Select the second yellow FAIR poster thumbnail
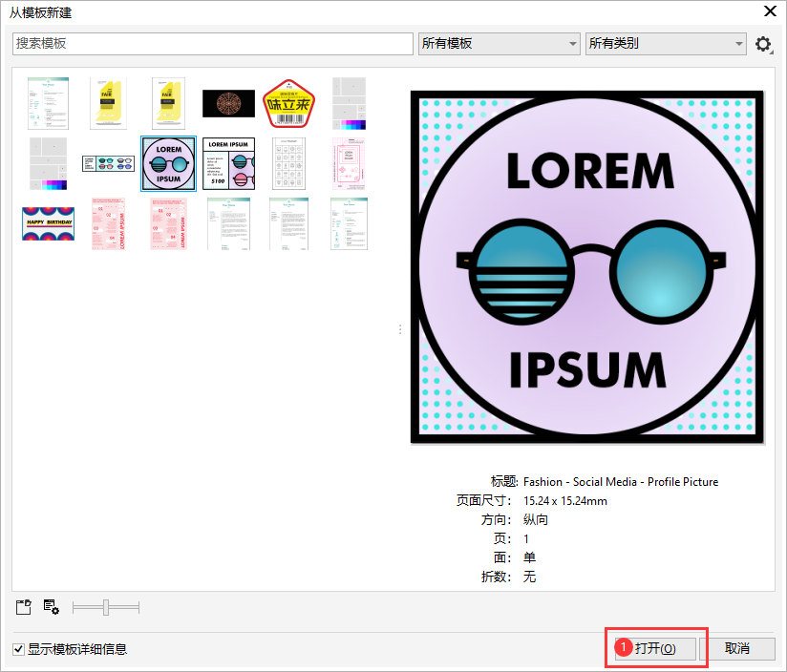The image size is (787, 672). (x=169, y=103)
